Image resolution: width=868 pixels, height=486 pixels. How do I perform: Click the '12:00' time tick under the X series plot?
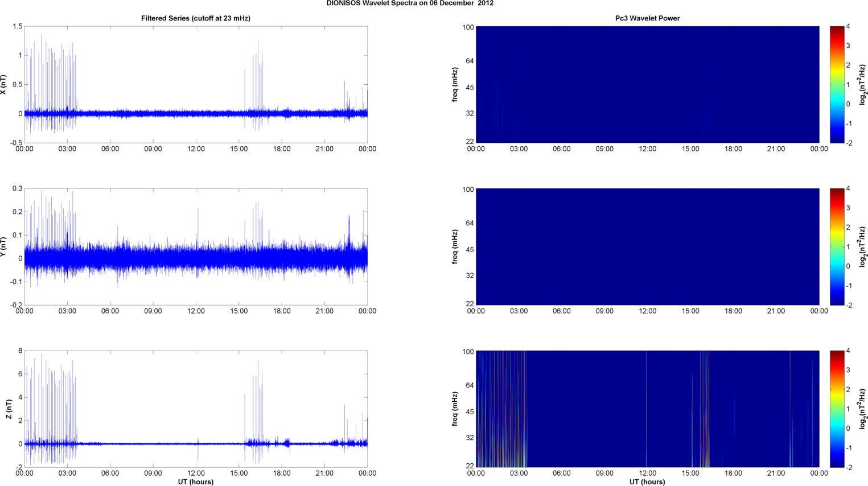point(196,149)
